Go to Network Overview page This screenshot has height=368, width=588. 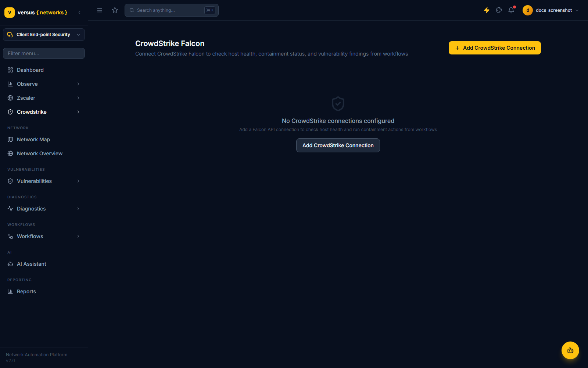point(44,153)
